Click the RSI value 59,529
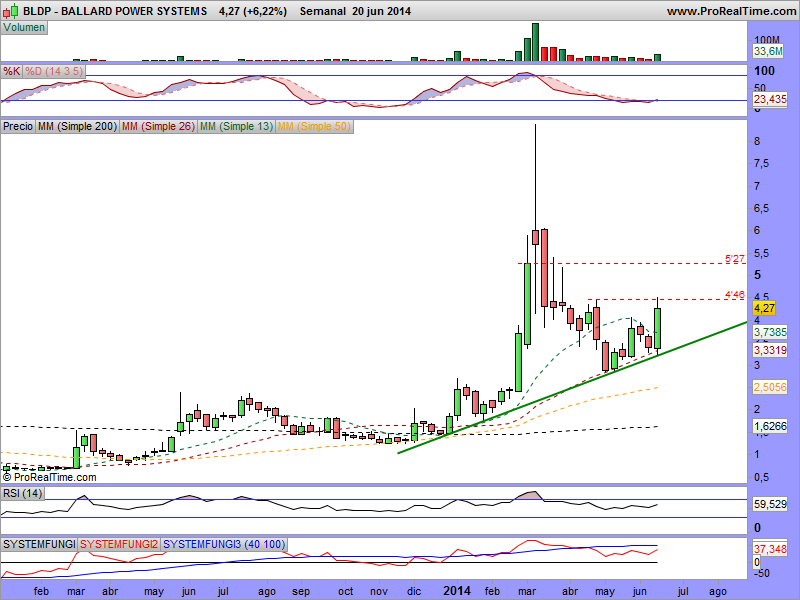This screenshot has width=800, height=600. pyautogui.click(x=770, y=505)
